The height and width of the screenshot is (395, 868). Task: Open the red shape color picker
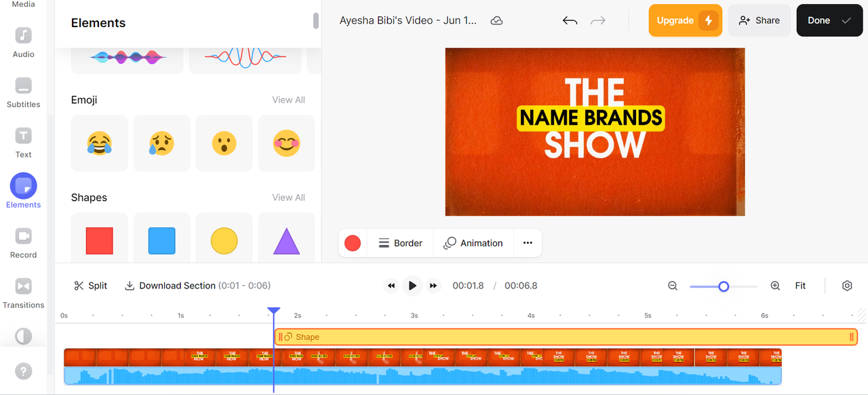(x=353, y=243)
